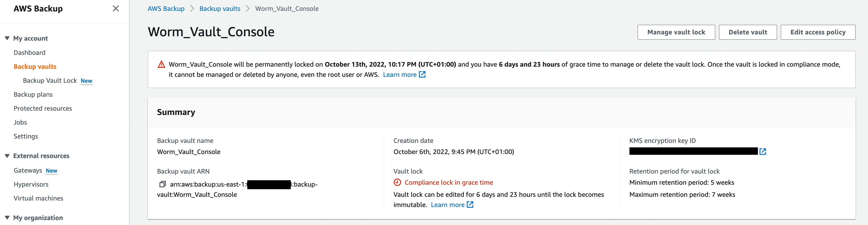Click the creation date value October 6th, 2022
Screen dimensions: 868x225
454,152
